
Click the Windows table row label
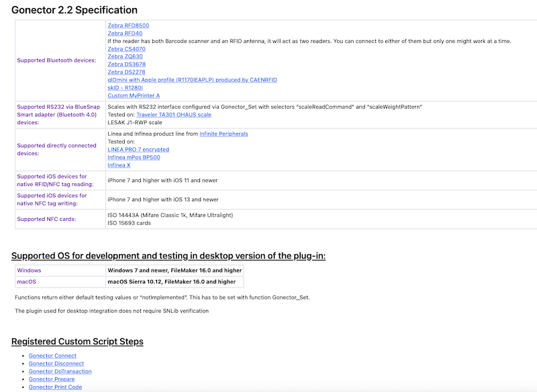point(29,271)
